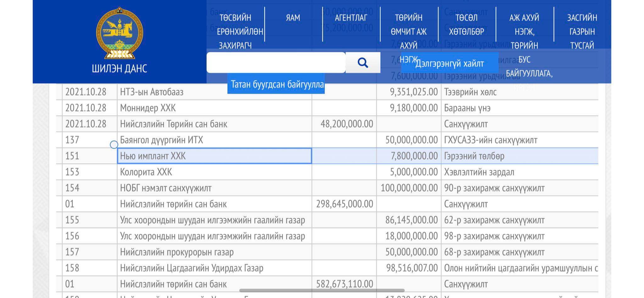Image resolution: width=644 pixels, height=298 pixels.
Task: Focus the search text field
Action: (x=276, y=63)
